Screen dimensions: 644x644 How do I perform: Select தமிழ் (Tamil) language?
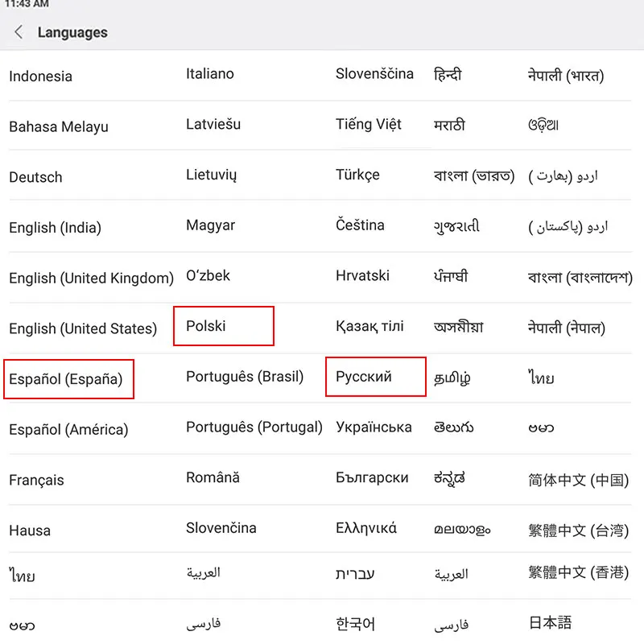pos(452,378)
